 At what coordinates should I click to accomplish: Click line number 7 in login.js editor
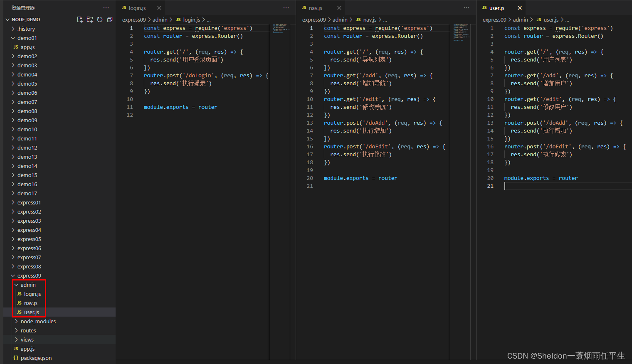pos(131,75)
